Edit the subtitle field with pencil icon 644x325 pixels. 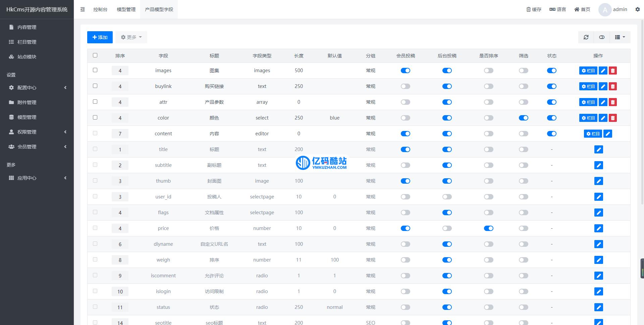[599, 165]
